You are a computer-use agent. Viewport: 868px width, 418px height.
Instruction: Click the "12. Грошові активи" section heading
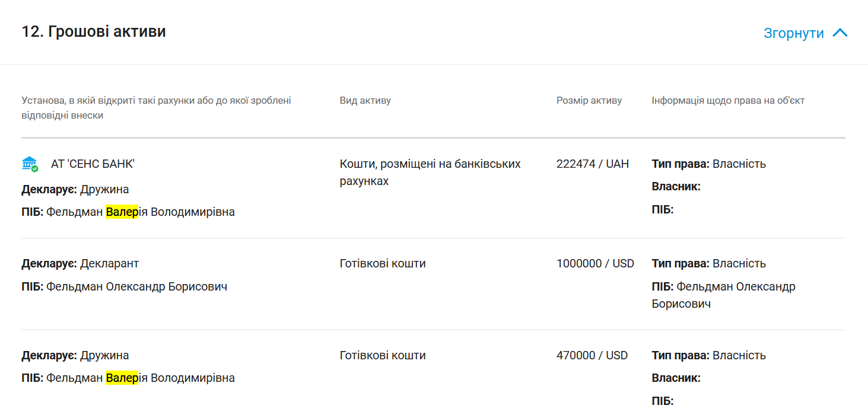pos(94,31)
